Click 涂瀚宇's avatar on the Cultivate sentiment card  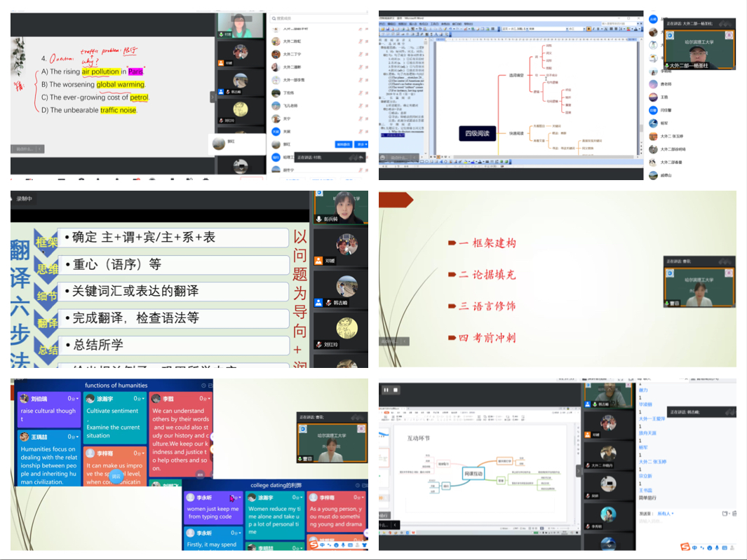click(90, 399)
